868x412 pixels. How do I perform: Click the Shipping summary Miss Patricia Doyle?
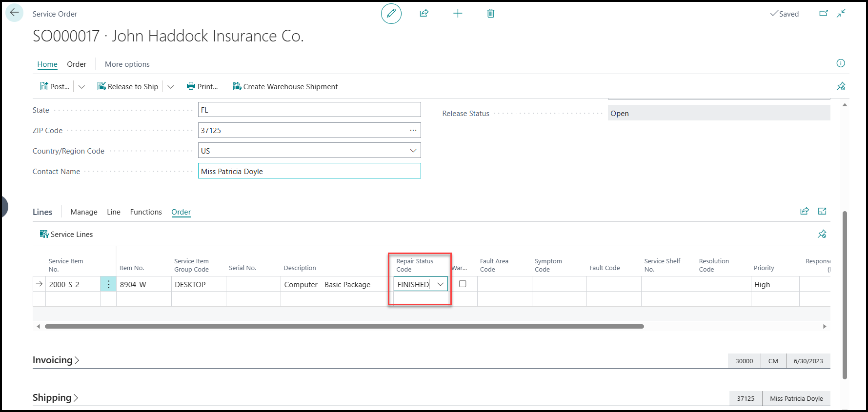pos(796,398)
